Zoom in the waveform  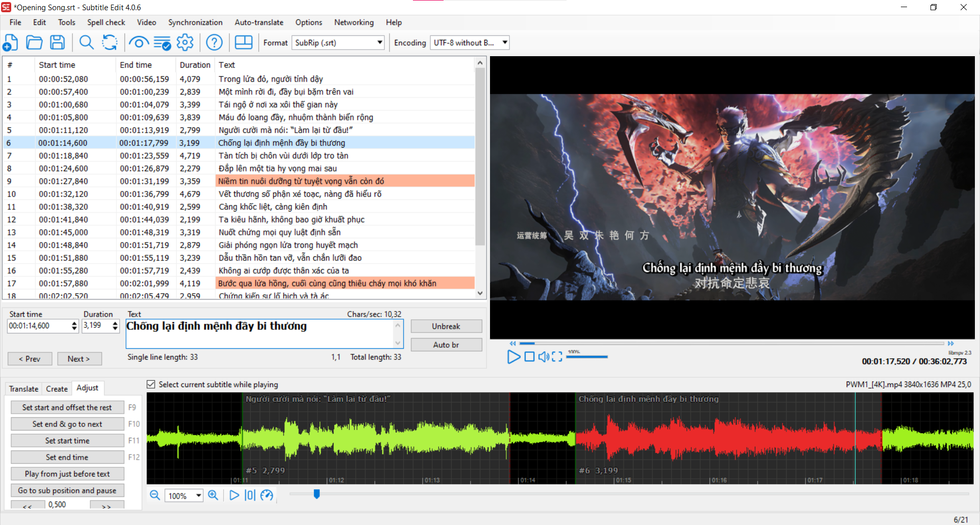(x=213, y=495)
